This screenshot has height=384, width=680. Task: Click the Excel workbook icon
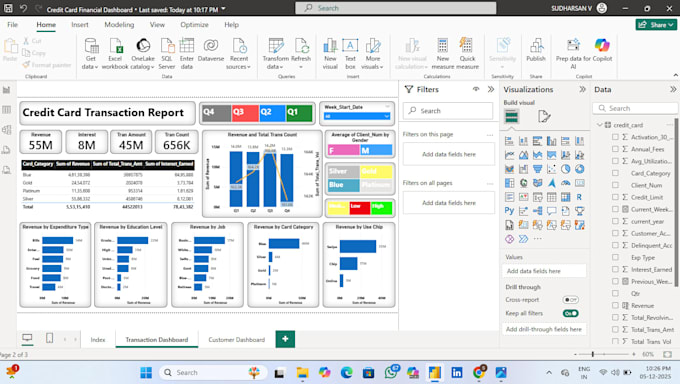[115, 53]
